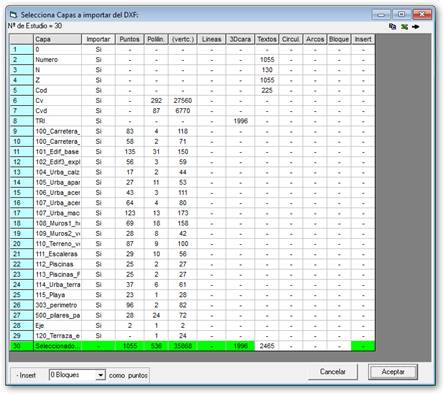
Task: Click the Capa column header
Action: (x=58, y=39)
